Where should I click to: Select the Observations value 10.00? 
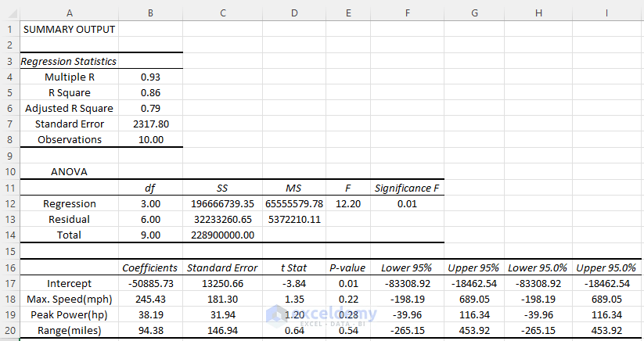pyautogui.click(x=151, y=139)
